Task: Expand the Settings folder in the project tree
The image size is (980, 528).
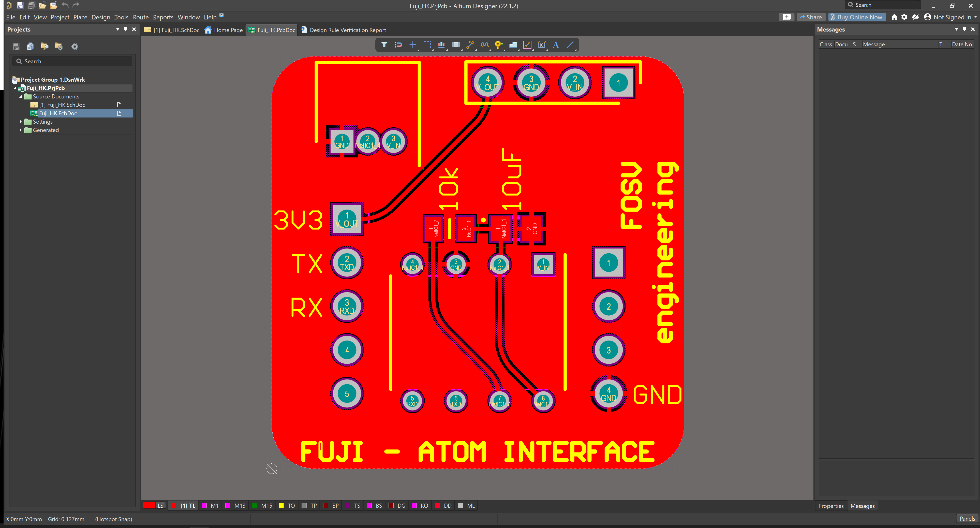Action: pos(21,121)
